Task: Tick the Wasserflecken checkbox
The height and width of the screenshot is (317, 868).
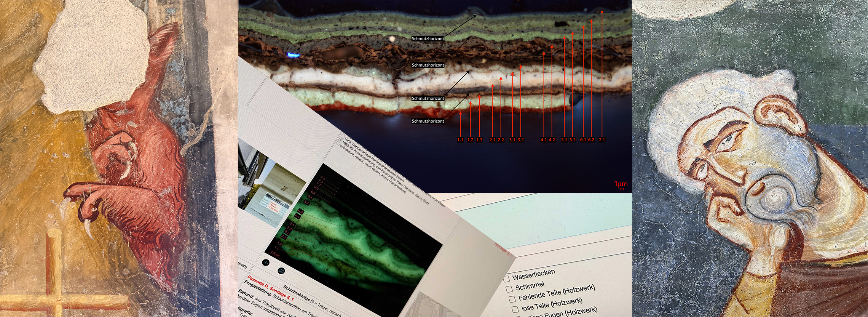Action: [x=506, y=279]
